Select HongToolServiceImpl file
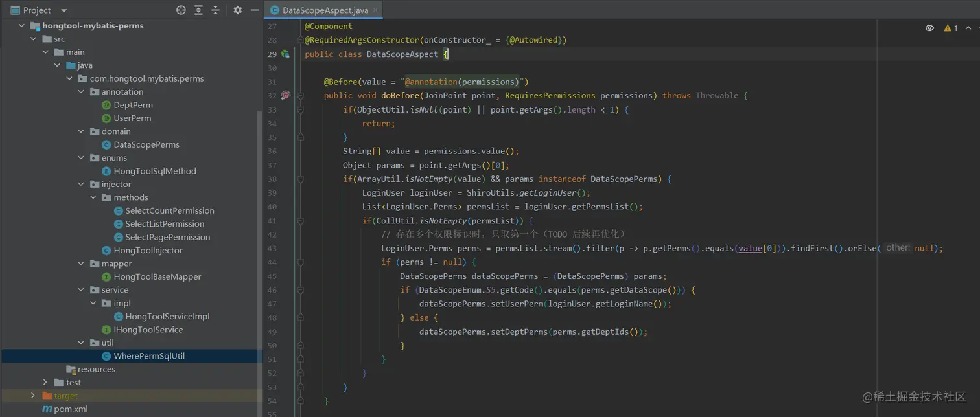The height and width of the screenshot is (417, 980). tap(167, 316)
